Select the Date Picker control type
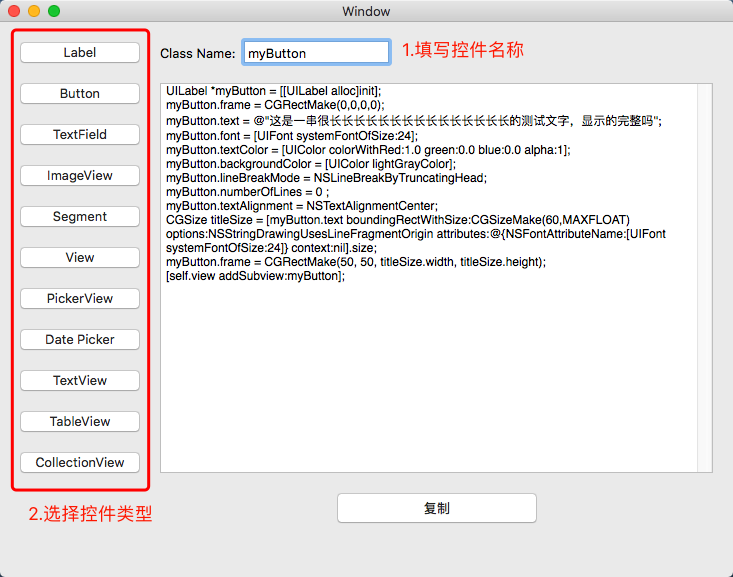The width and height of the screenshot is (733, 577). [x=80, y=339]
